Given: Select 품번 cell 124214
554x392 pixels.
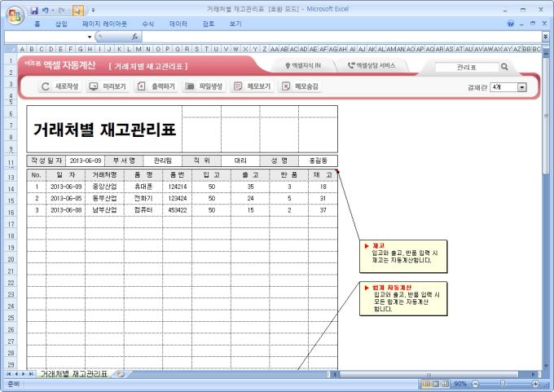Looking at the screenshot, I should tap(178, 187).
